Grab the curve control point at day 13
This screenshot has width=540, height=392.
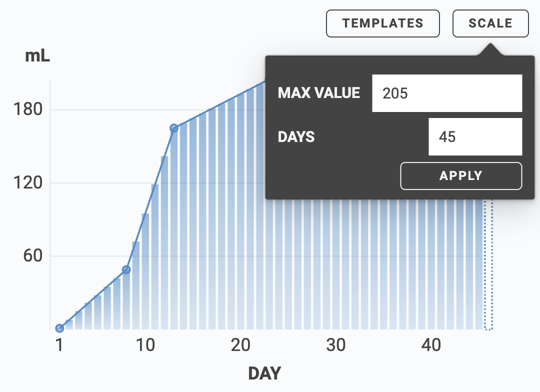[x=174, y=128]
